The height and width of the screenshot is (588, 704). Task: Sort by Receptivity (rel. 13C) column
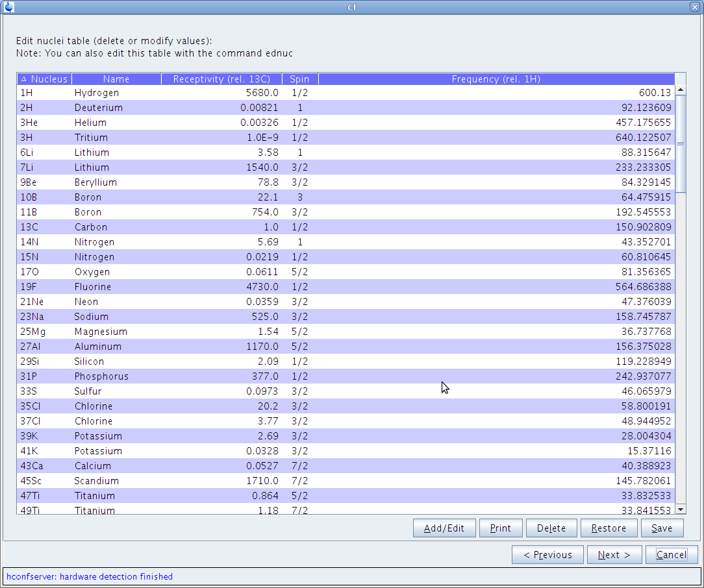tap(221, 79)
